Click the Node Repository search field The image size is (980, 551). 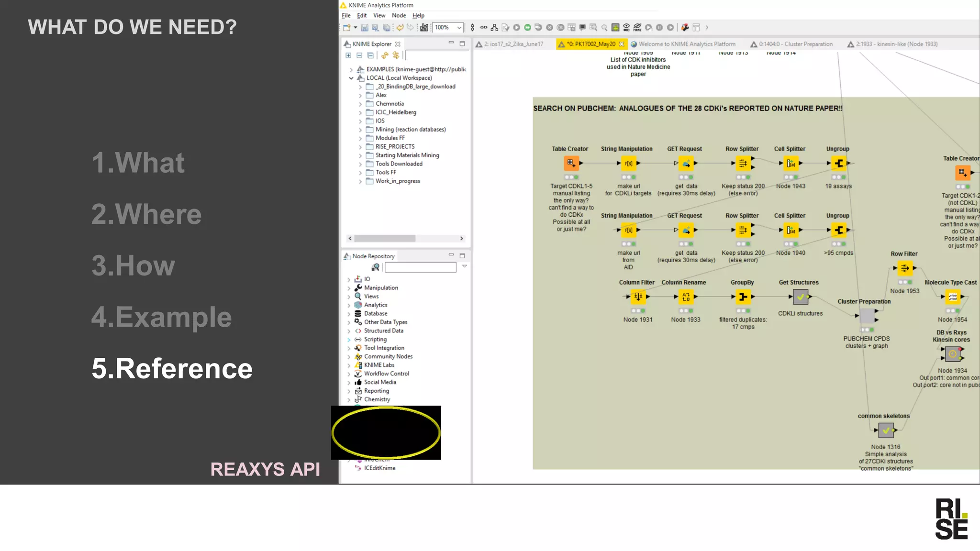pyautogui.click(x=421, y=267)
